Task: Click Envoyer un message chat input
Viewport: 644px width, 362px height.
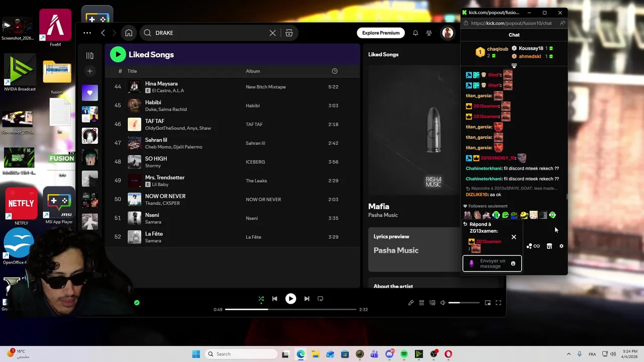Action: [x=492, y=263]
